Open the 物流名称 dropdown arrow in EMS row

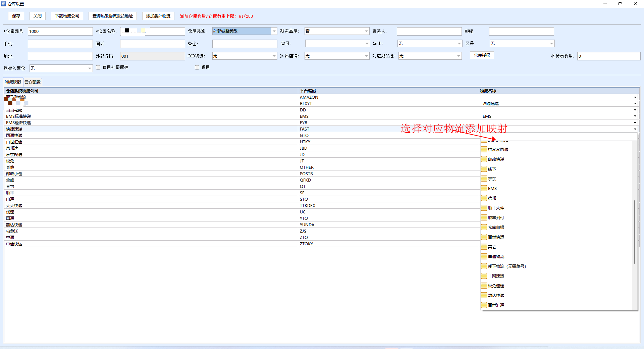pyautogui.click(x=635, y=116)
